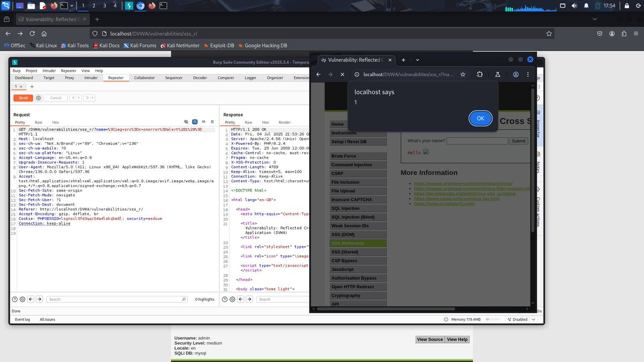Toggle show newline characters (\n) in Request
The image size is (644, 362).
click(x=204, y=122)
